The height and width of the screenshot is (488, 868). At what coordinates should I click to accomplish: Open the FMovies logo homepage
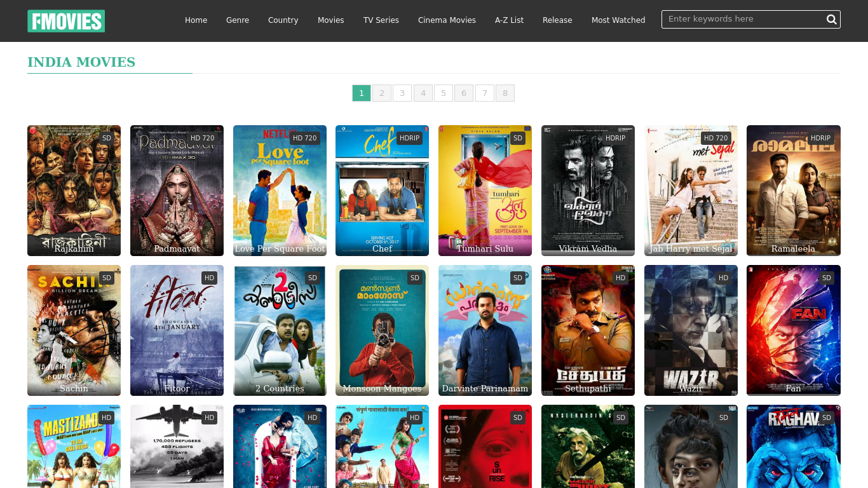coord(66,21)
